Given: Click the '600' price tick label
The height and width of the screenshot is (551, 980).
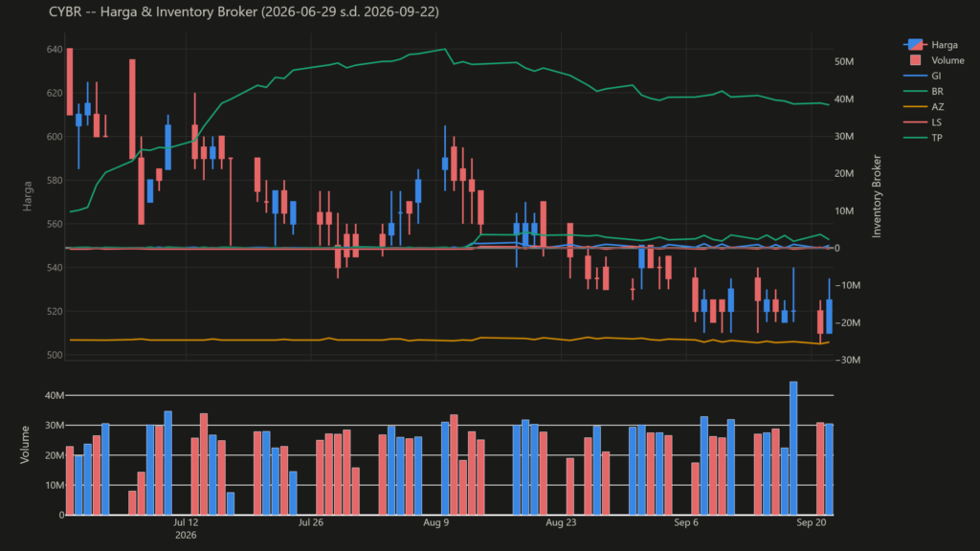Looking at the screenshot, I should click(x=55, y=137).
